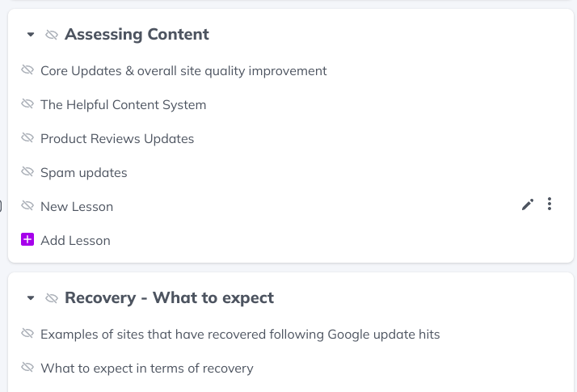Click the Assessing Content section title
This screenshot has height=392, width=577.
[x=137, y=35]
